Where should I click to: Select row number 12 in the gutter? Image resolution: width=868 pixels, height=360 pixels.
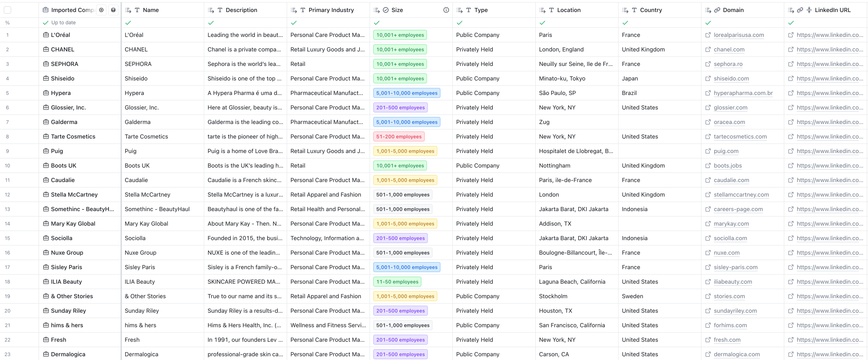coord(7,195)
